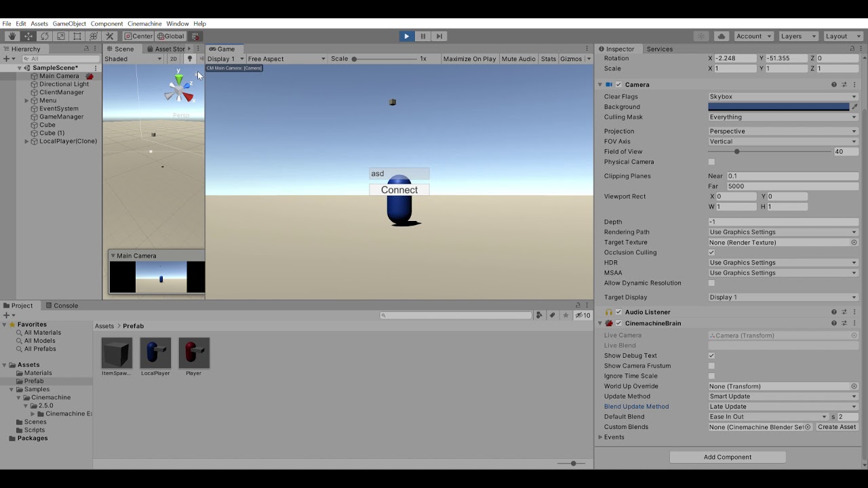
Task: Uncheck Show Debug Text in CinemachineBrain
Action: click(x=711, y=355)
